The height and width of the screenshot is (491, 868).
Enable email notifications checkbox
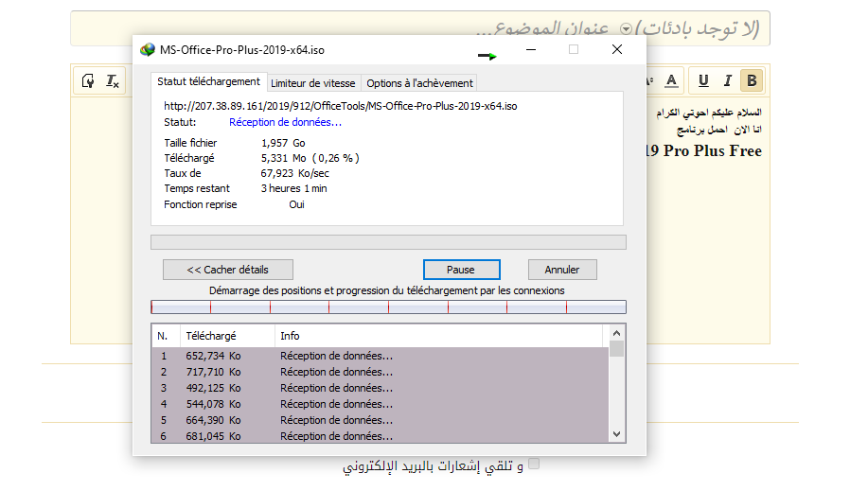(x=534, y=464)
